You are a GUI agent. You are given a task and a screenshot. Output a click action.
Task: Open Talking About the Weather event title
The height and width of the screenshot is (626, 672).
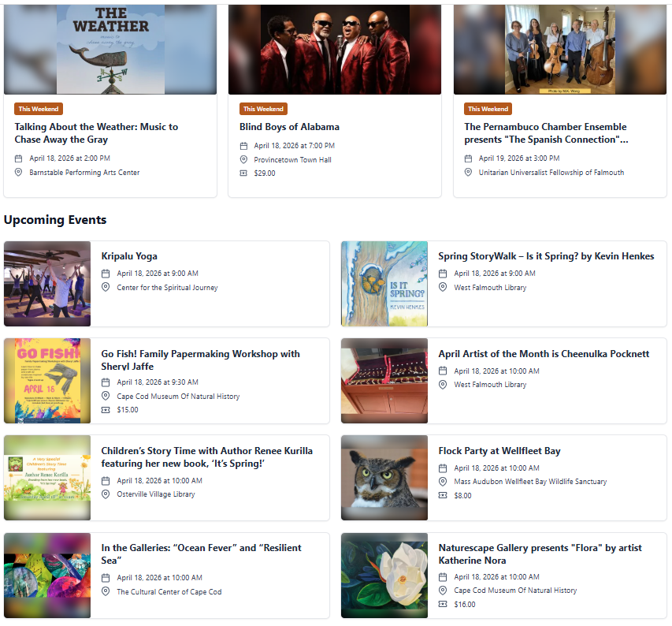pyautogui.click(x=96, y=133)
